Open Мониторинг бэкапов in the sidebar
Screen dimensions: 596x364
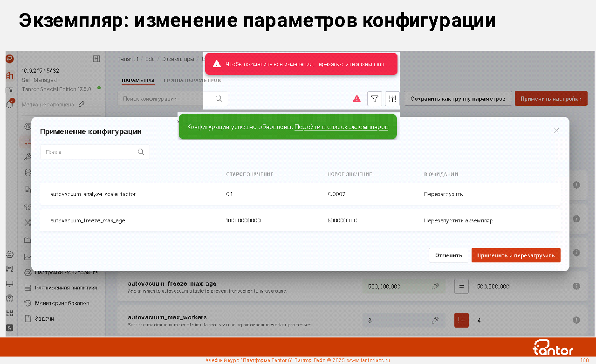tap(62, 303)
